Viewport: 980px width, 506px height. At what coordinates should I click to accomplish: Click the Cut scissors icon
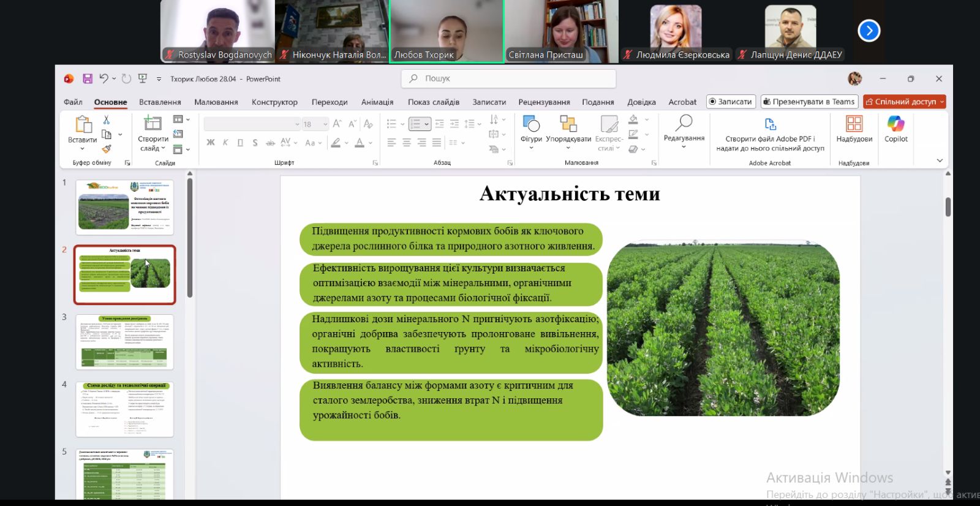pyautogui.click(x=106, y=120)
